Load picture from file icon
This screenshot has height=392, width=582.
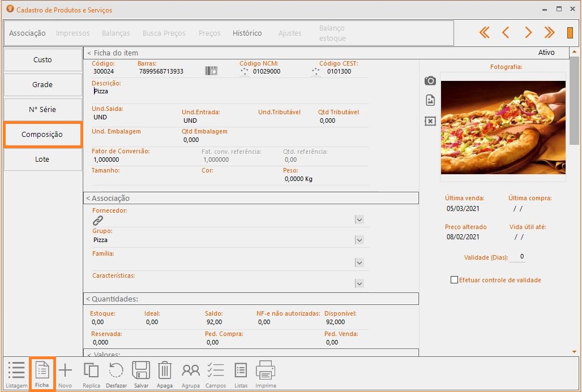[x=430, y=100]
